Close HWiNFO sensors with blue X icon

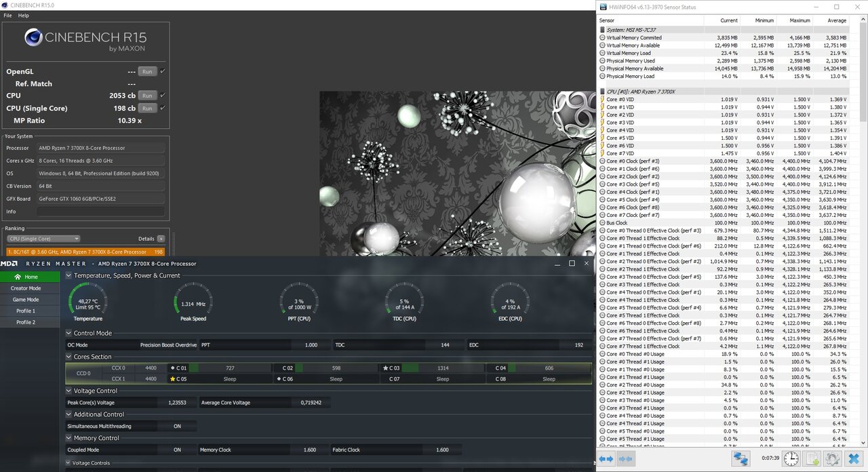(x=854, y=459)
